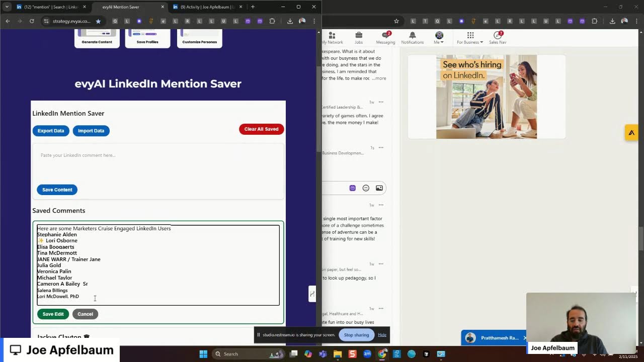Click the yellow collapse arrow tab
644x362 pixels.
(631, 133)
